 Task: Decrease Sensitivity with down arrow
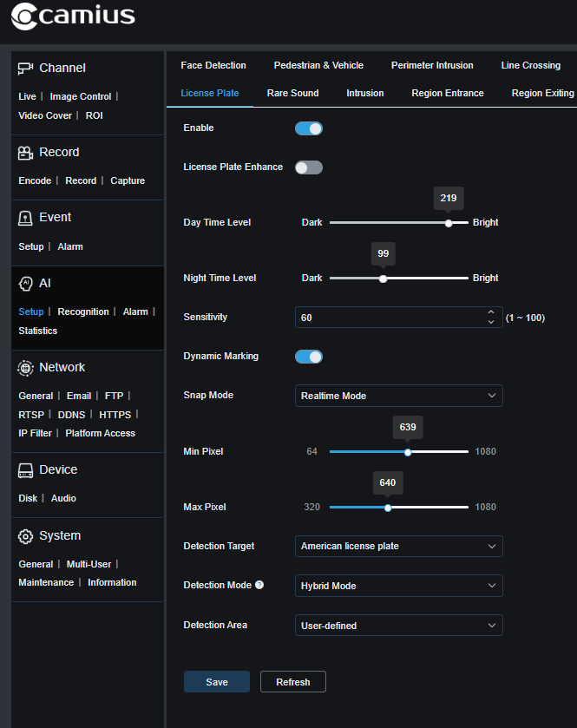point(491,322)
